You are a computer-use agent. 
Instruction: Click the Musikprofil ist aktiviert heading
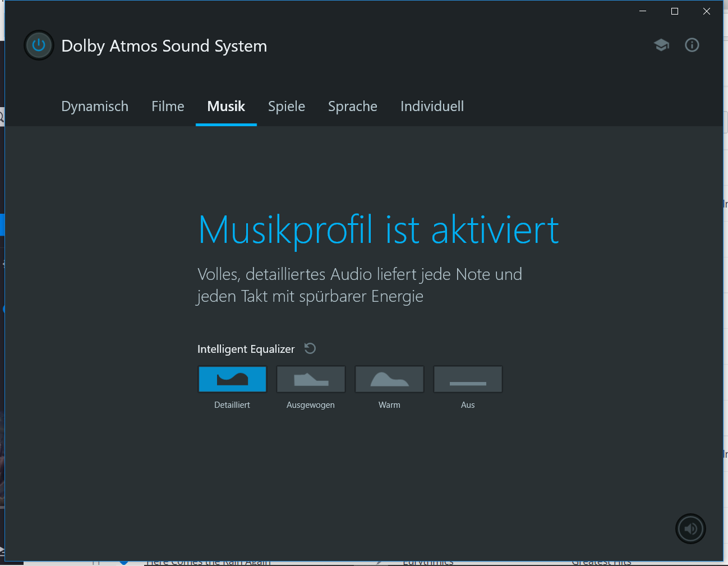click(x=379, y=230)
